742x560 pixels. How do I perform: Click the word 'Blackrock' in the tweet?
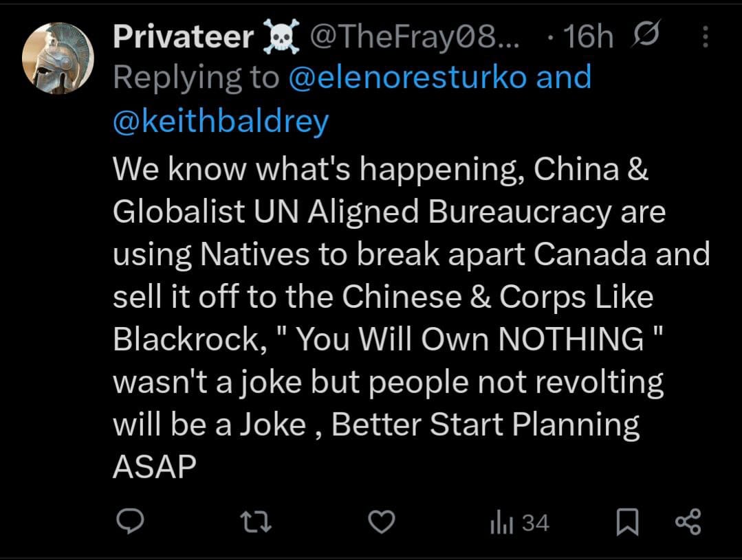[x=185, y=339]
